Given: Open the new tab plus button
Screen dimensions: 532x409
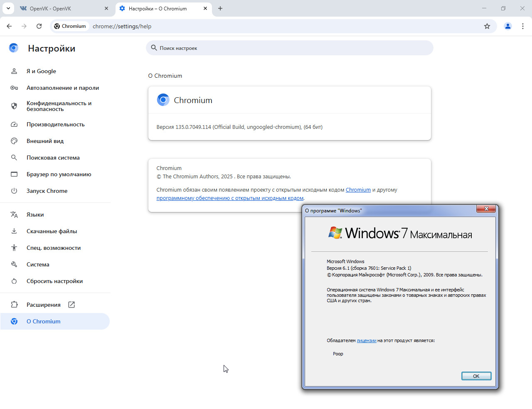Looking at the screenshot, I should point(220,8).
